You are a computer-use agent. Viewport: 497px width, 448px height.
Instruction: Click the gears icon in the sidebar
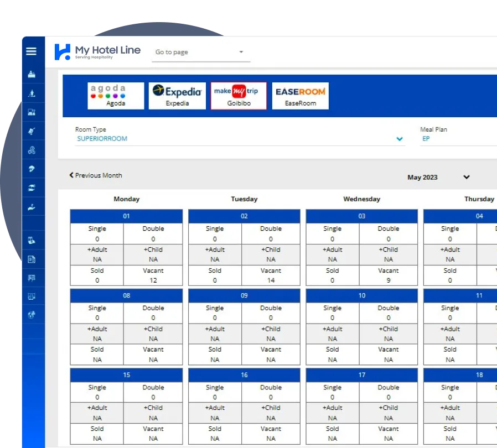click(x=32, y=149)
